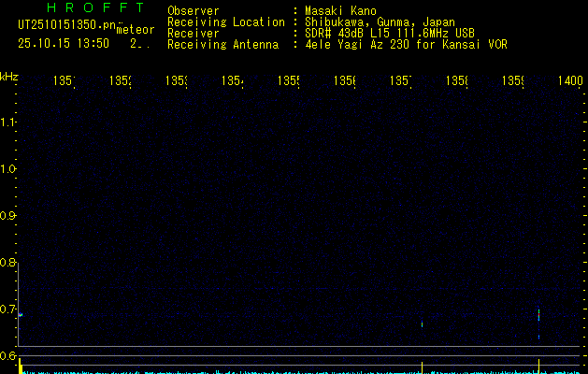The image size is (588, 374).
Task: Click the short echo streak near 1357
Action: click(422, 324)
